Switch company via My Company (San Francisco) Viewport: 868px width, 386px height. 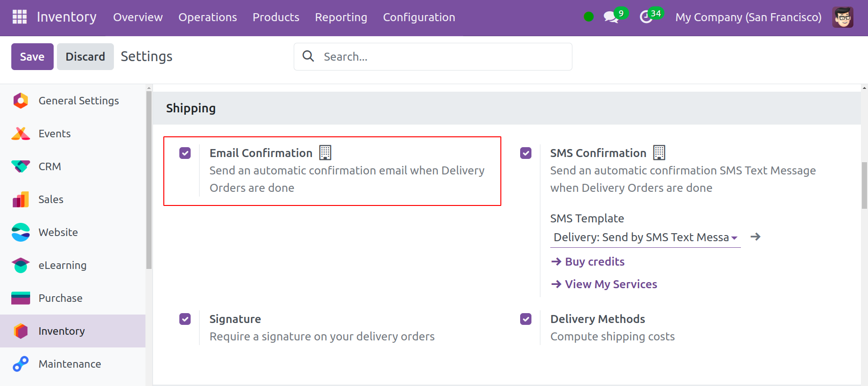click(748, 17)
